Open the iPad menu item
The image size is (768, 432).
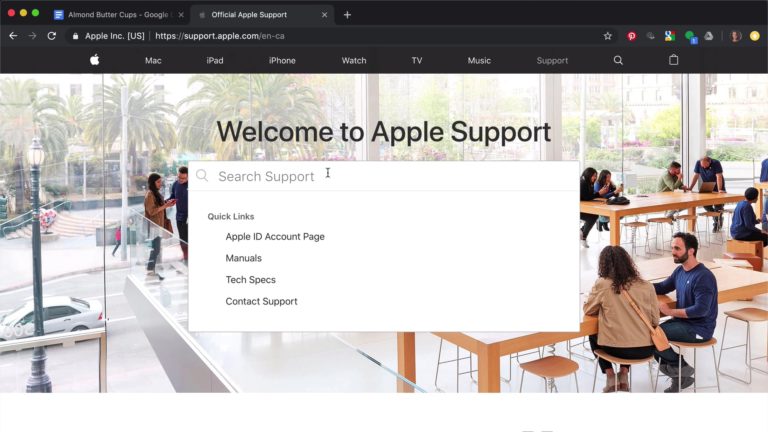coord(215,61)
